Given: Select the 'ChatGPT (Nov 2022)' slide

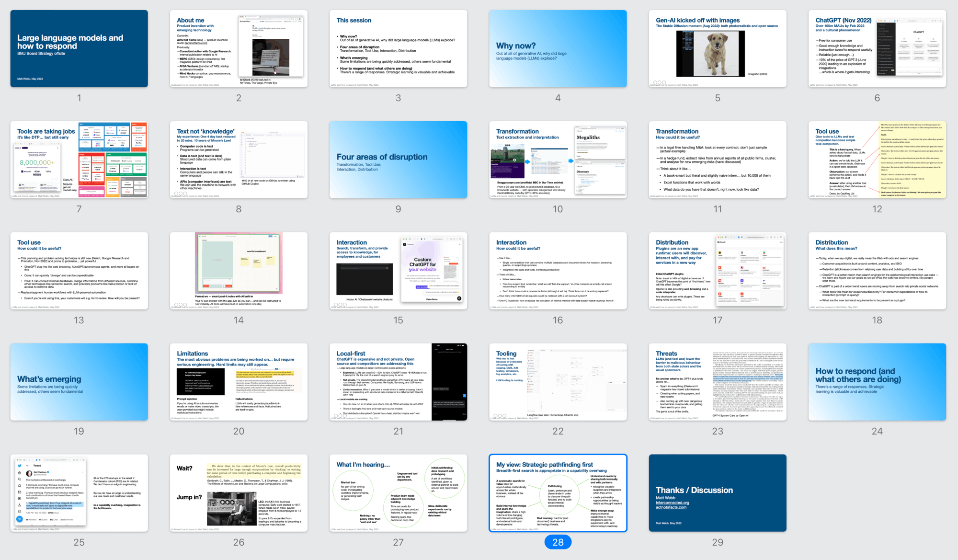Looking at the screenshot, I should (x=877, y=48).
